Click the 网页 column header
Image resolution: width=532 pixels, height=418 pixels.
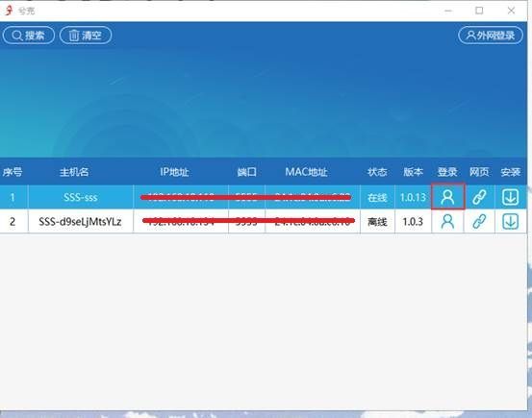[479, 172]
